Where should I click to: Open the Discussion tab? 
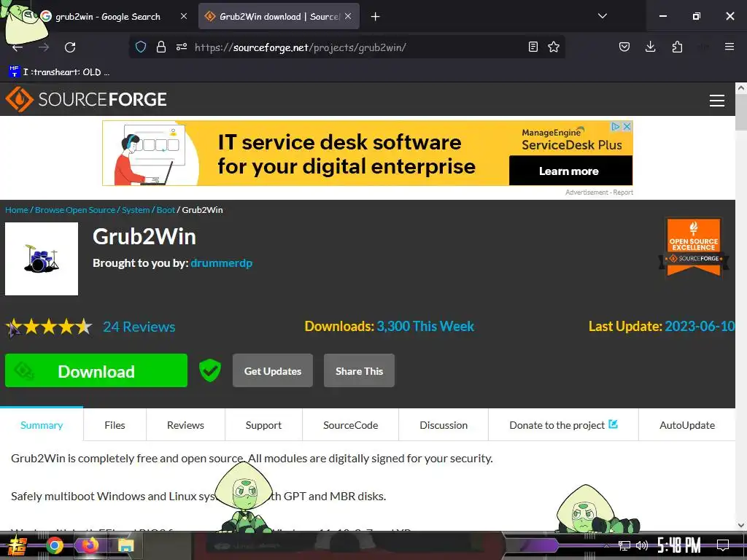[444, 425]
